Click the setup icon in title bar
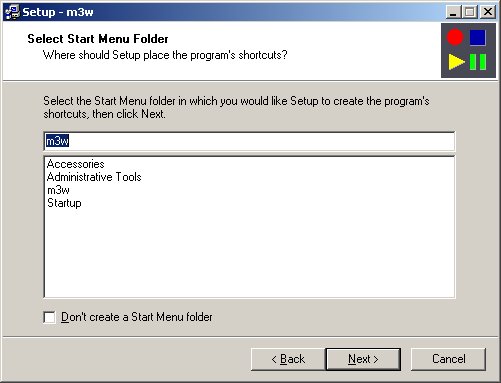Image resolution: width=501 pixels, height=383 pixels. (12, 12)
